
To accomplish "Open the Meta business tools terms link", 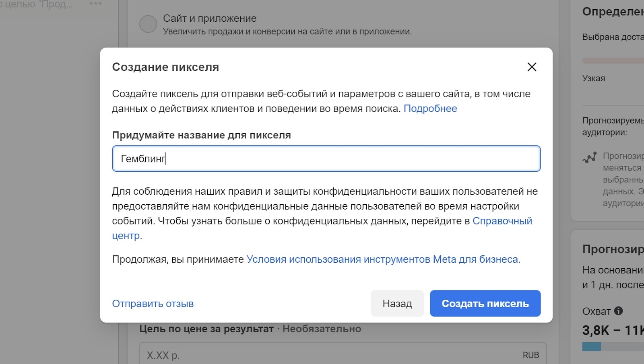I will pos(383,259).
